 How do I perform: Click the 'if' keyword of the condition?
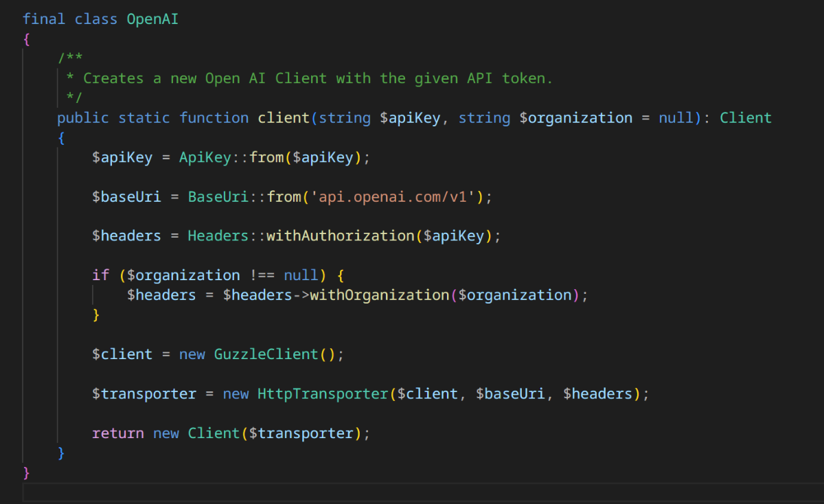(x=100, y=275)
